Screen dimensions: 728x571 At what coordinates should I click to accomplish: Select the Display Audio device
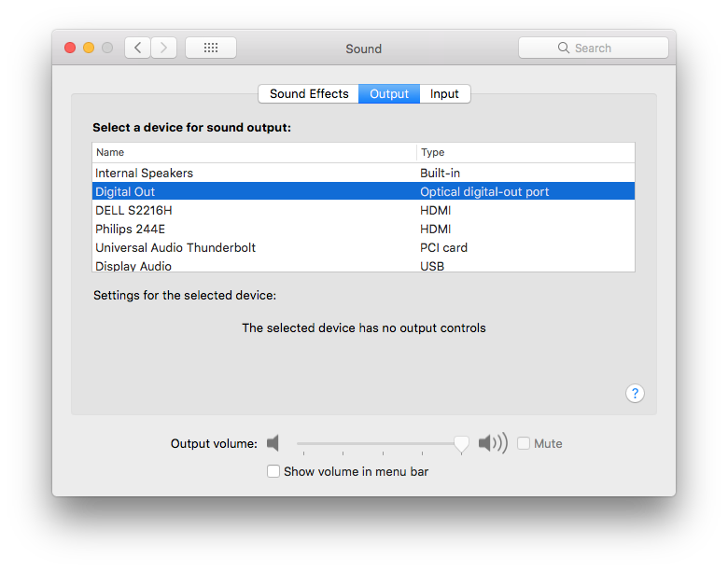pos(364,265)
